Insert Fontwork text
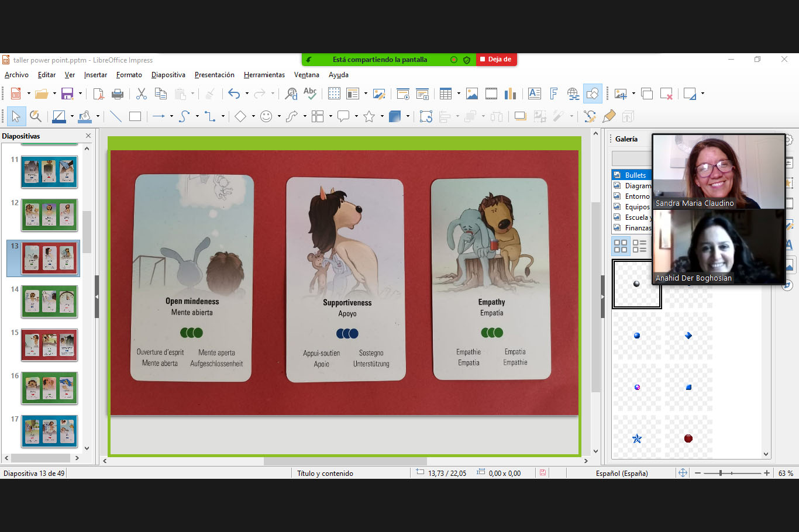This screenshot has width=799, height=532. tap(554, 94)
